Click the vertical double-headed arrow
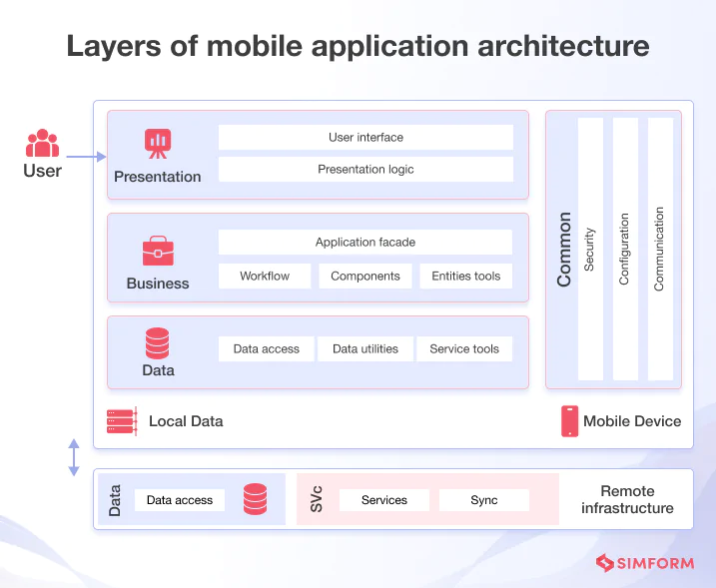 (73, 456)
